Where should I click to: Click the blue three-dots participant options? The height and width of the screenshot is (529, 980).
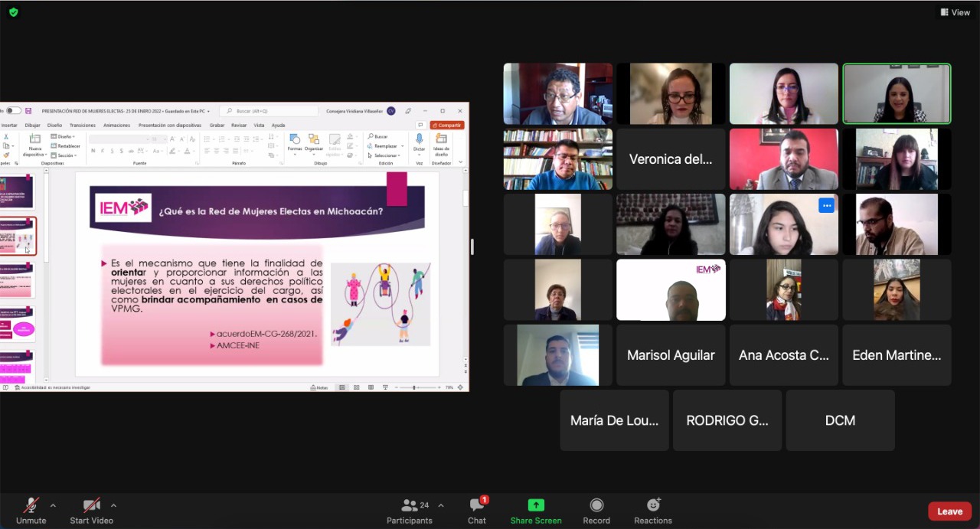(826, 205)
